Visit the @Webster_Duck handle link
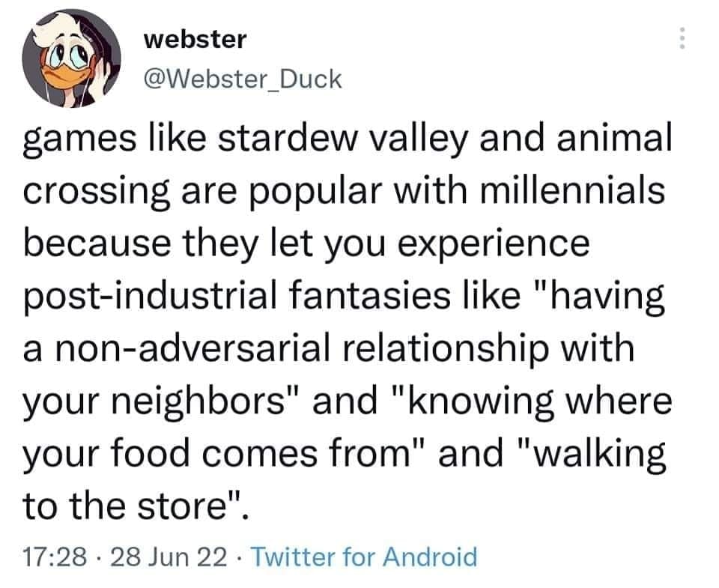 242,77
